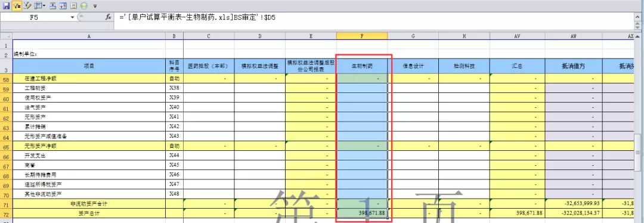The width and height of the screenshot is (644, 223).
Task: Click the fx Insert Function button
Action: point(109,18)
